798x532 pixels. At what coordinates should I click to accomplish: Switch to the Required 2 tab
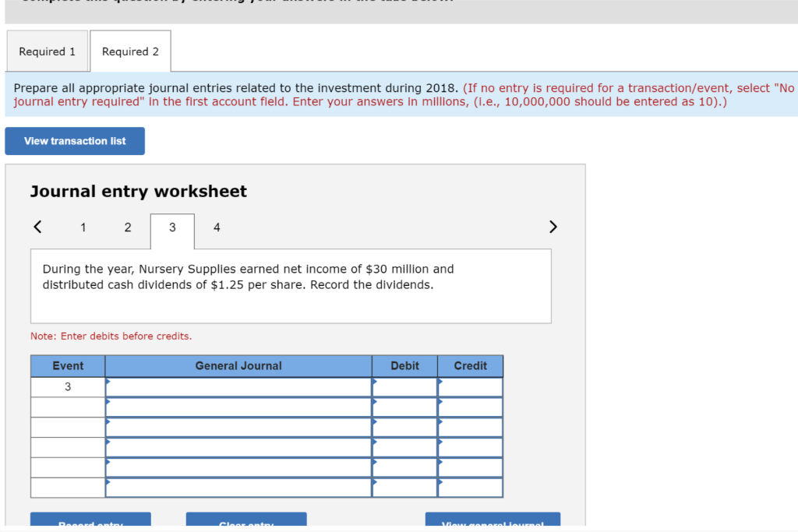click(x=129, y=51)
